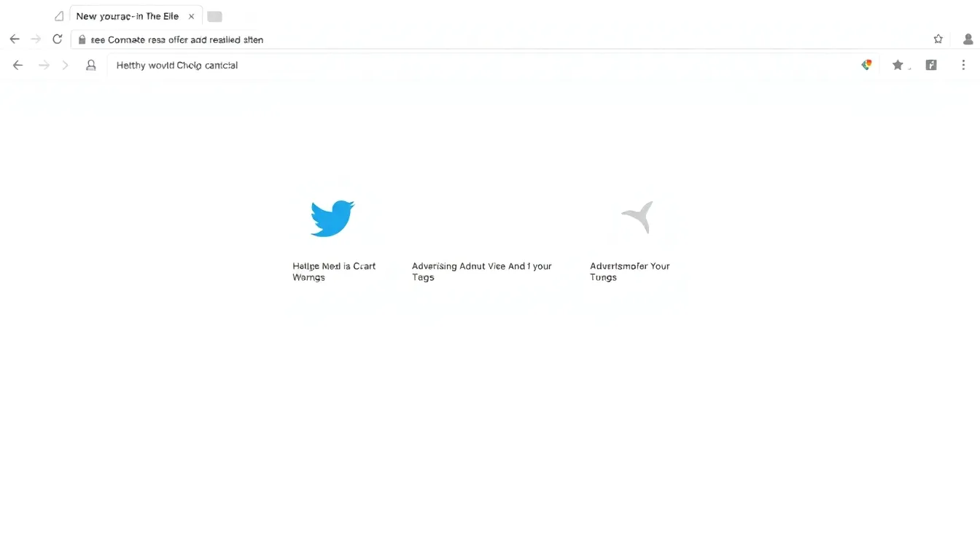Click the gray bird-shaped icon
Screen dimensions: 980x560
638,217
